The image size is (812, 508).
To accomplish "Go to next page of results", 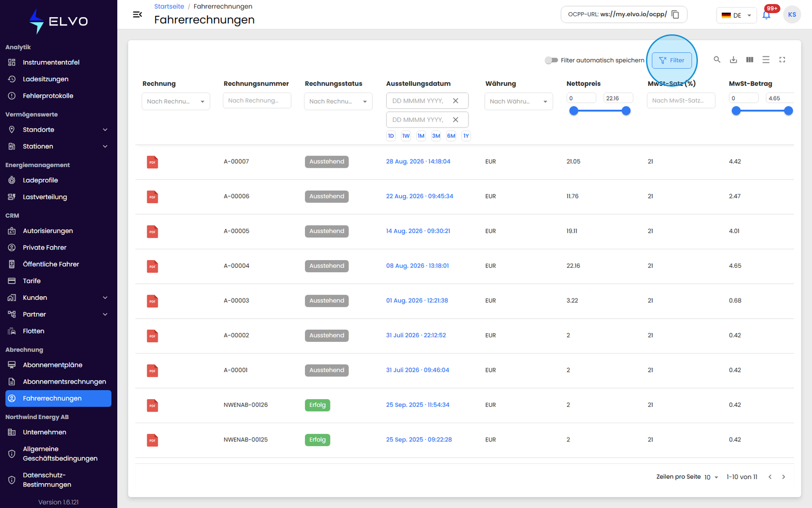I will (784, 477).
